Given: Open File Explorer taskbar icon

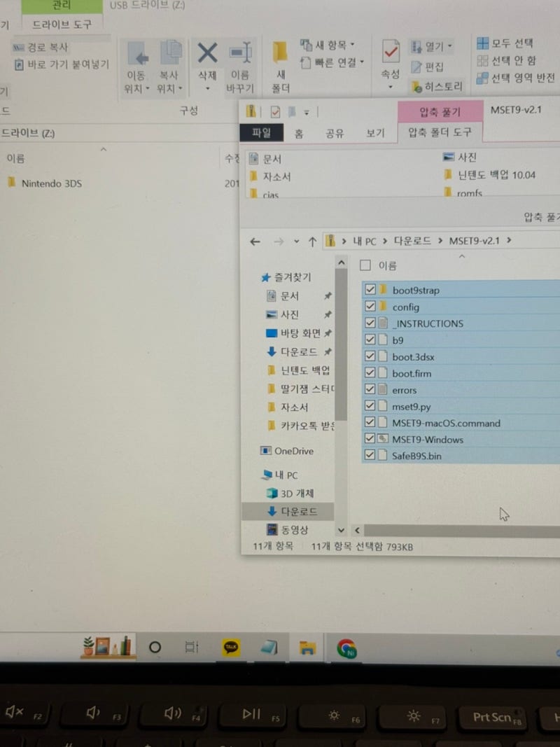Looking at the screenshot, I should (307, 648).
